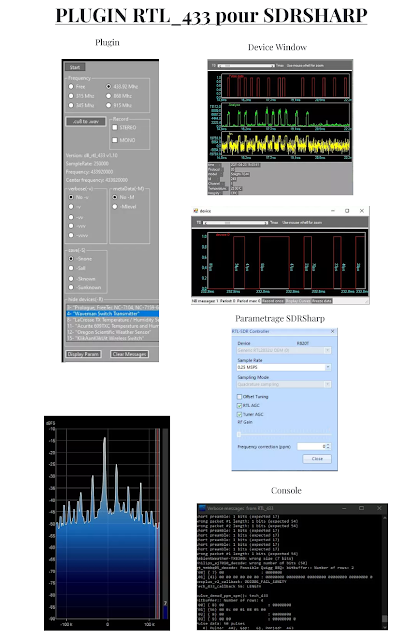The width and height of the screenshot is (419, 640).
Task: Click the .cu8 to .wav button
Action: coord(86,122)
